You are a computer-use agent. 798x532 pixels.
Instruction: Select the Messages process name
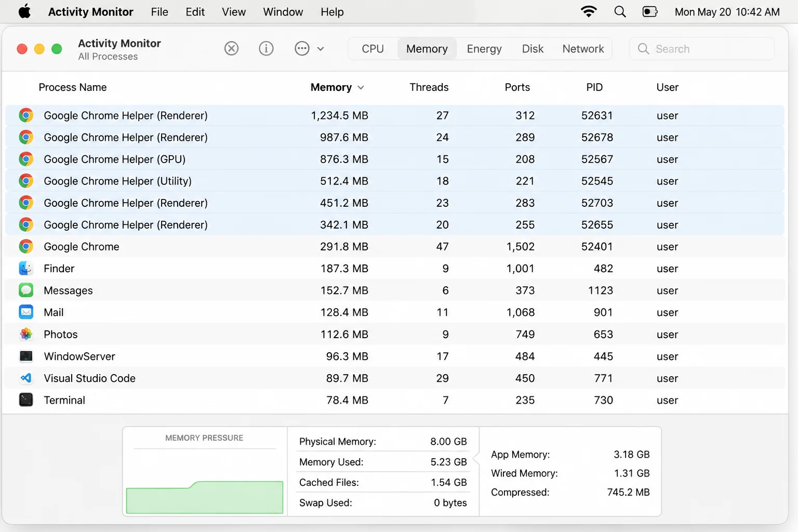[68, 290]
